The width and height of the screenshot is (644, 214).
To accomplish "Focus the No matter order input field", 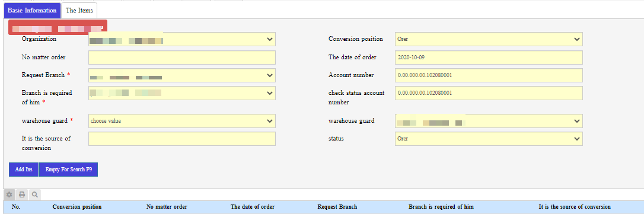I will [x=182, y=58].
